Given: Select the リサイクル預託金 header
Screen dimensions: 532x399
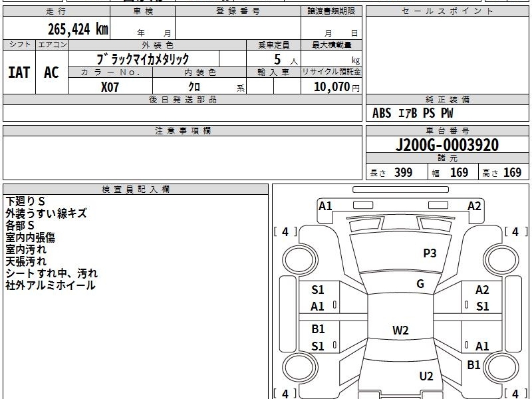Looking at the screenshot, I should click(x=331, y=72).
